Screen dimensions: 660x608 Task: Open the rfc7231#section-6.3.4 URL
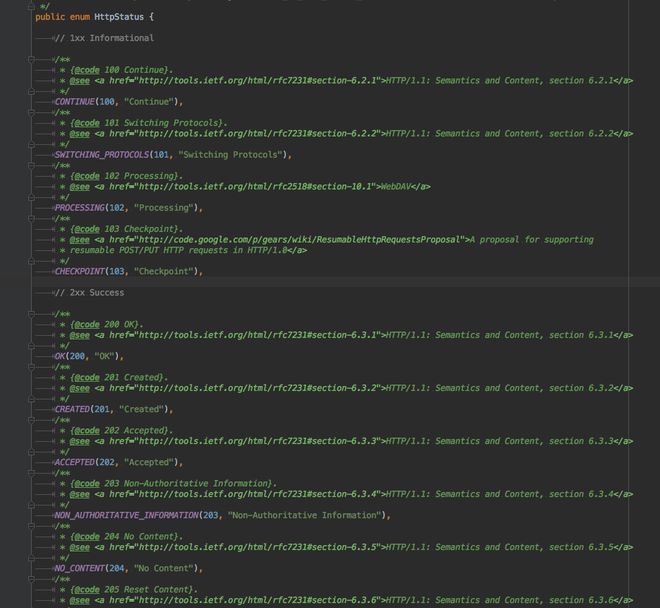coord(258,494)
